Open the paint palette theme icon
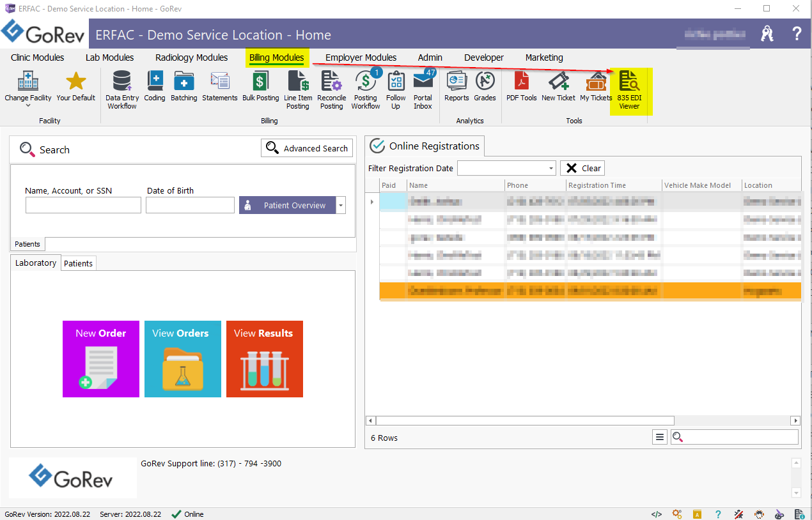This screenshot has height=520, width=812. [779, 514]
